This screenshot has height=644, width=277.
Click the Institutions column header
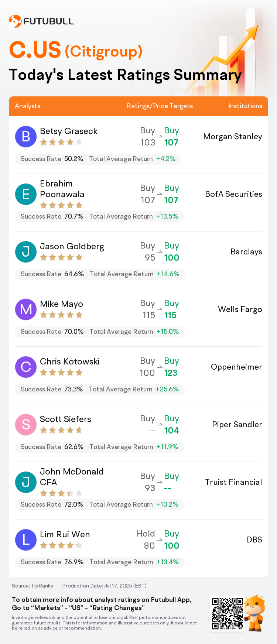tap(245, 106)
